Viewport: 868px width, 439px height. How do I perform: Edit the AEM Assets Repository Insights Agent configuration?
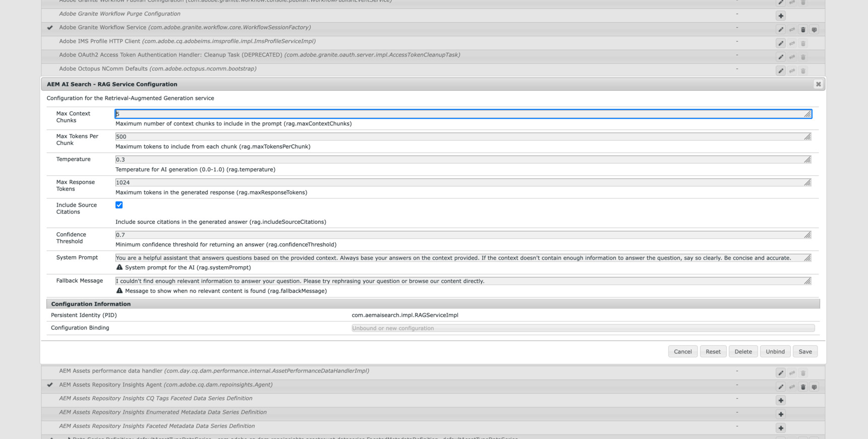coord(781,387)
